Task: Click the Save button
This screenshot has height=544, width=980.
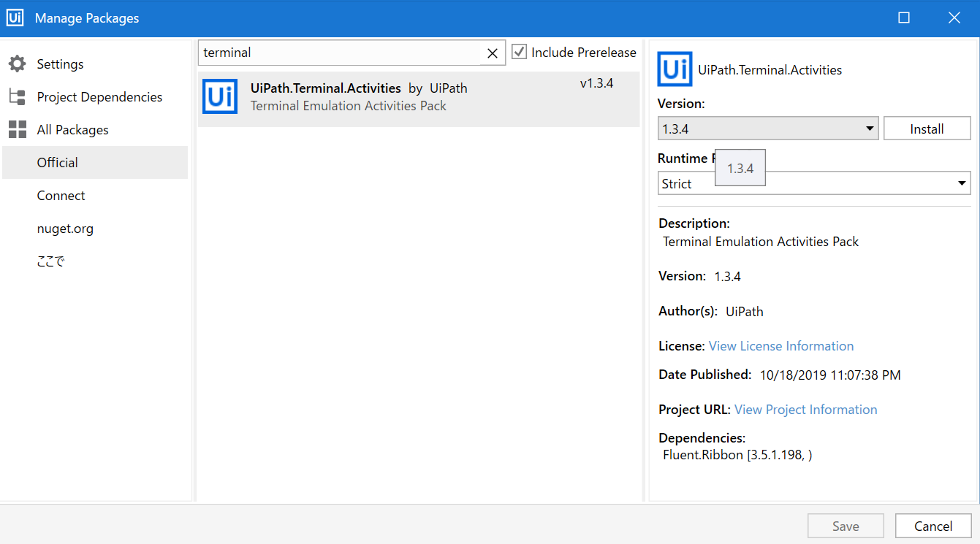Action: (x=846, y=526)
